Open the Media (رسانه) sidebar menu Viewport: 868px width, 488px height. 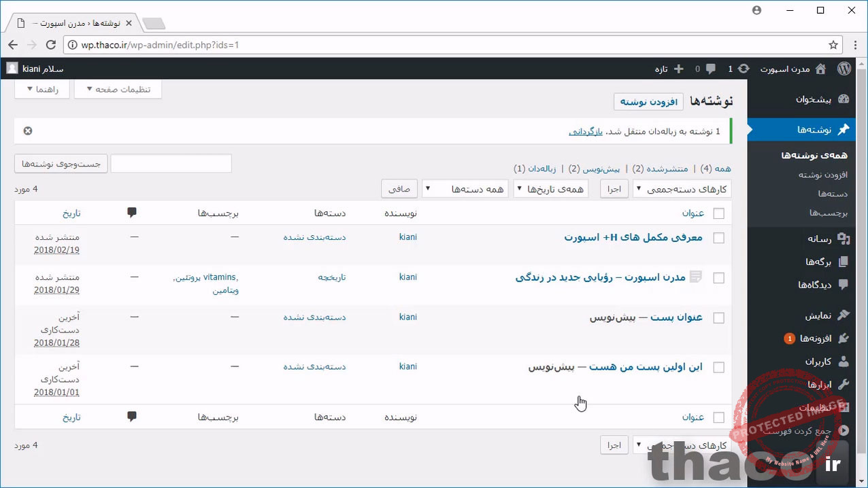pyautogui.click(x=819, y=239)
